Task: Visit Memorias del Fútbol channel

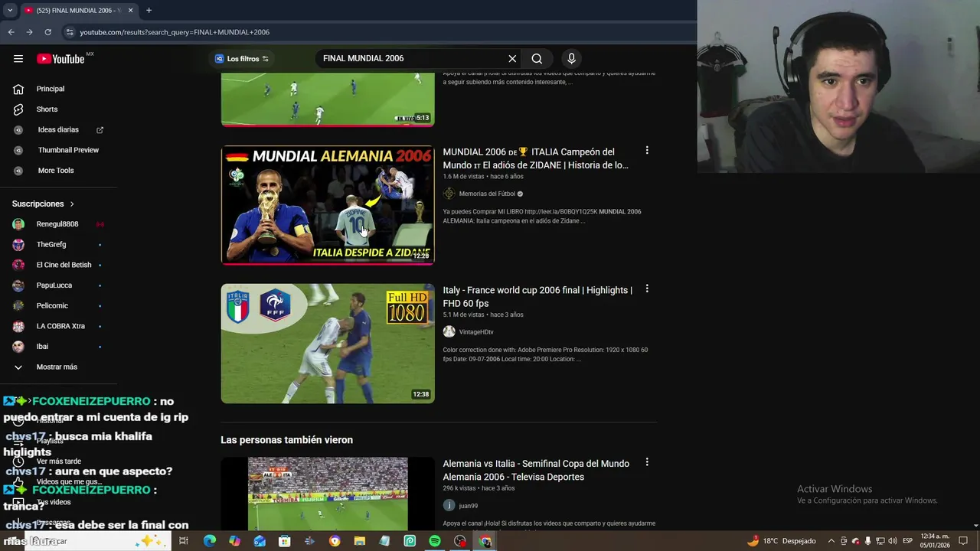Action: click(487, 194)
